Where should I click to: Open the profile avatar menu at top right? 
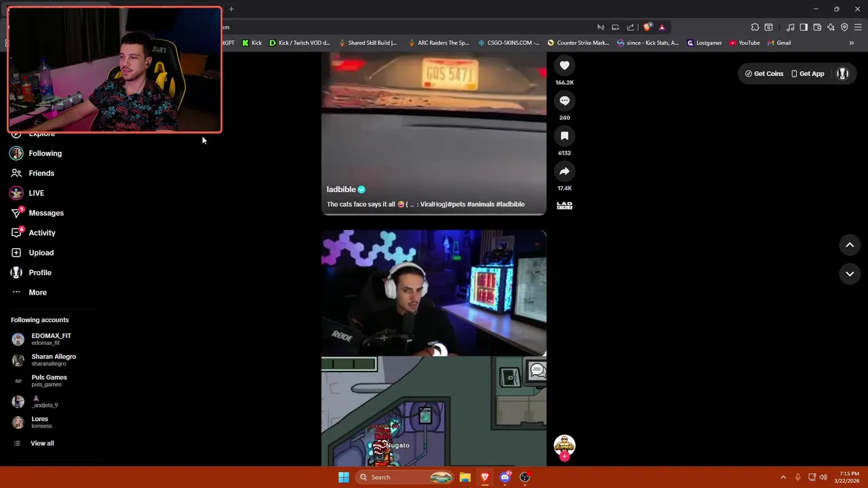pyautogui.click(x=843, y=74)
